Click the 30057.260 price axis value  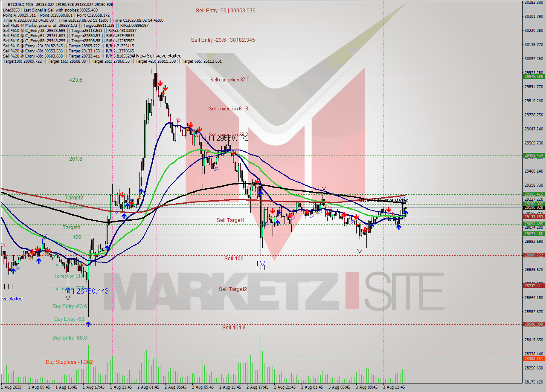[x=534, y=58]
